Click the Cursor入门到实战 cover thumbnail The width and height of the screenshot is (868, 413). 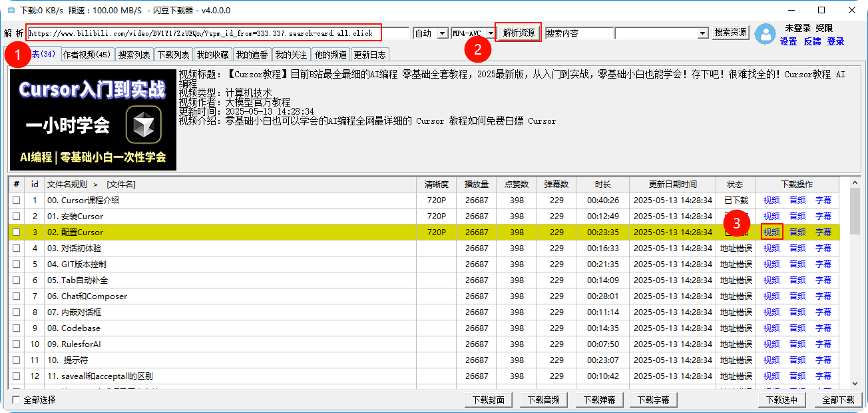click(93, 120)
